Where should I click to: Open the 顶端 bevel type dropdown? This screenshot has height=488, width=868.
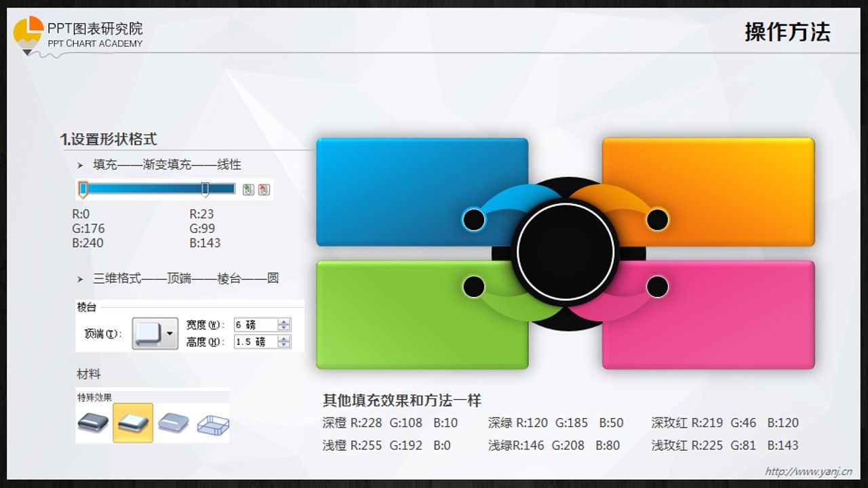[x=170, y=333]
